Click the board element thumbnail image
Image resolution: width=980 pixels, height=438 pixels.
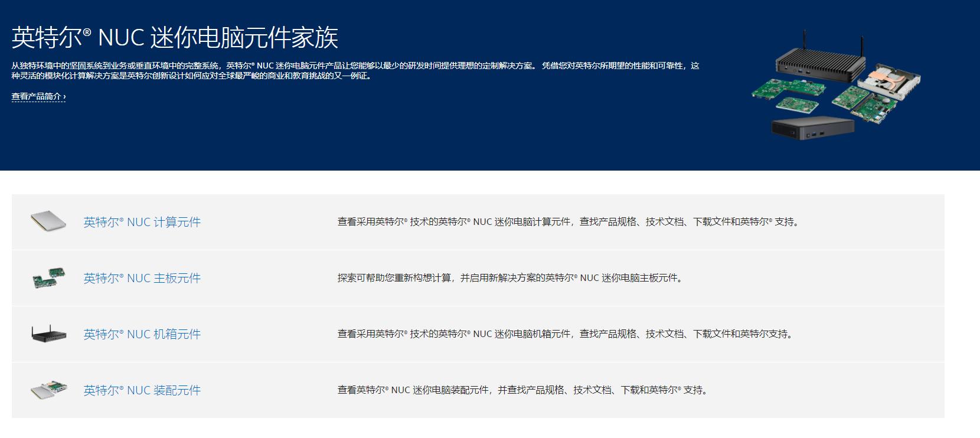coord(48,277)
